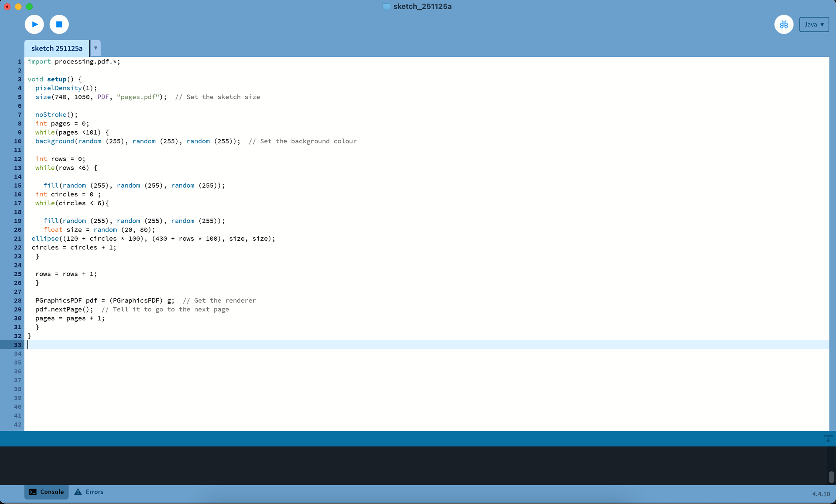Select the sketch 251125a tab
The width and height of the screenshot is (836, 504).
(57, 48)
